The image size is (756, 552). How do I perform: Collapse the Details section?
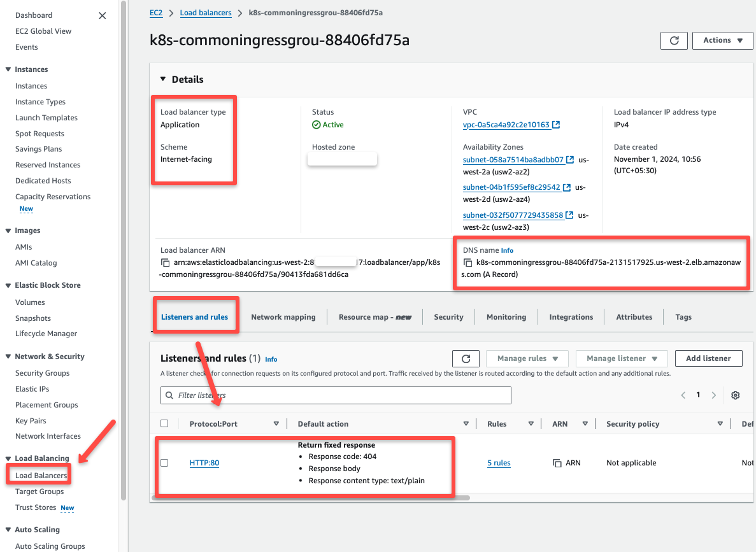point(164,79)
